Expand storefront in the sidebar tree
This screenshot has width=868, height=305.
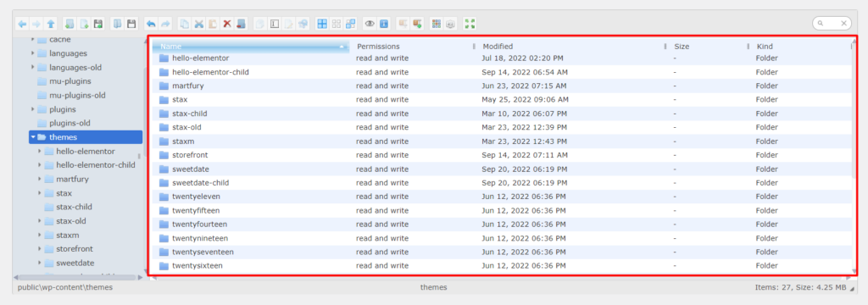coord(40,248)
